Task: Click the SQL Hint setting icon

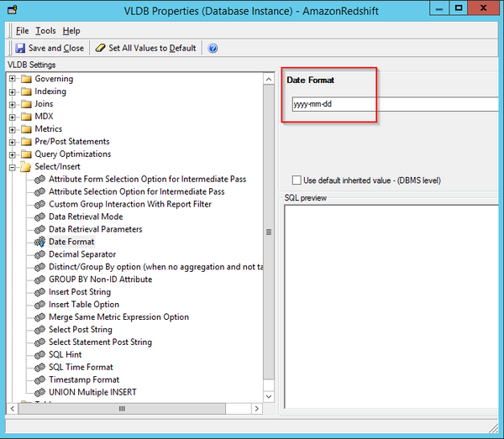Action: [x=39, y=355]
